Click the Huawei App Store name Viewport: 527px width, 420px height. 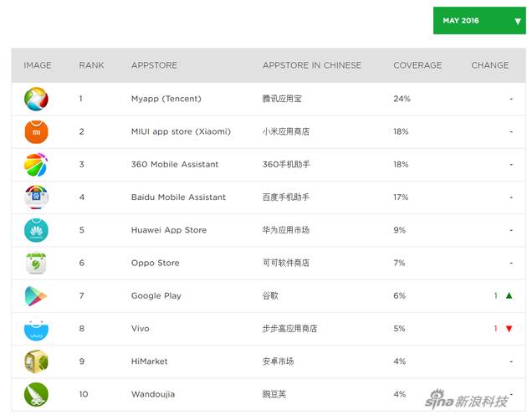169,230
